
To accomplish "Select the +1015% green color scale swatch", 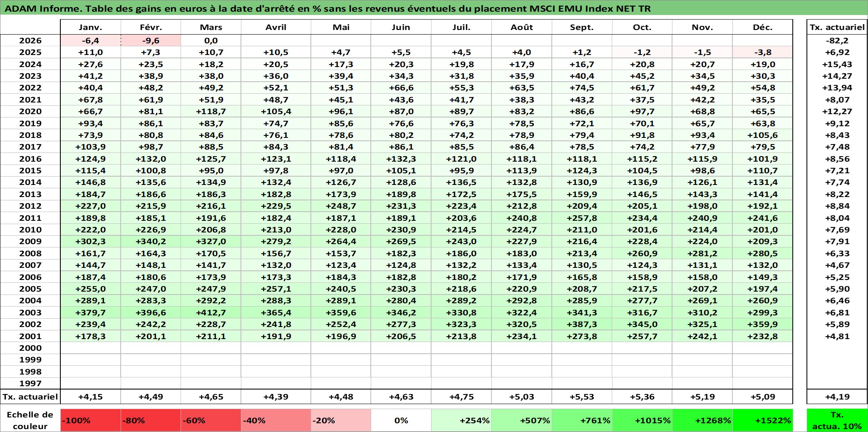I will pyautogui.click(x=642, y=420).
